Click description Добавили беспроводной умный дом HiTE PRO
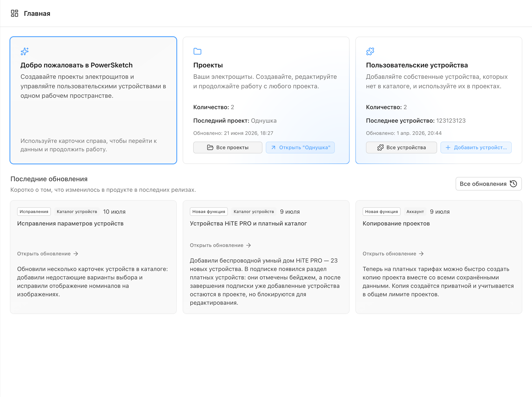 point(265,282)
